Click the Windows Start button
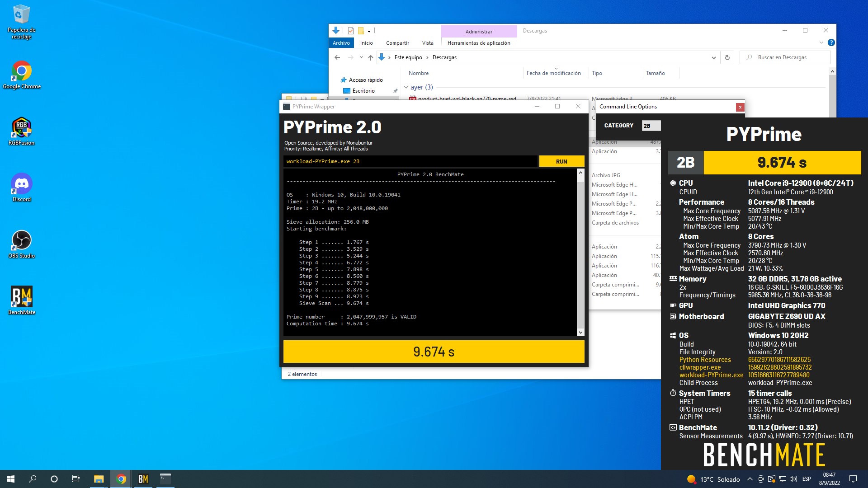This screenshot has height=488, width=868. (x=11, y=479)
